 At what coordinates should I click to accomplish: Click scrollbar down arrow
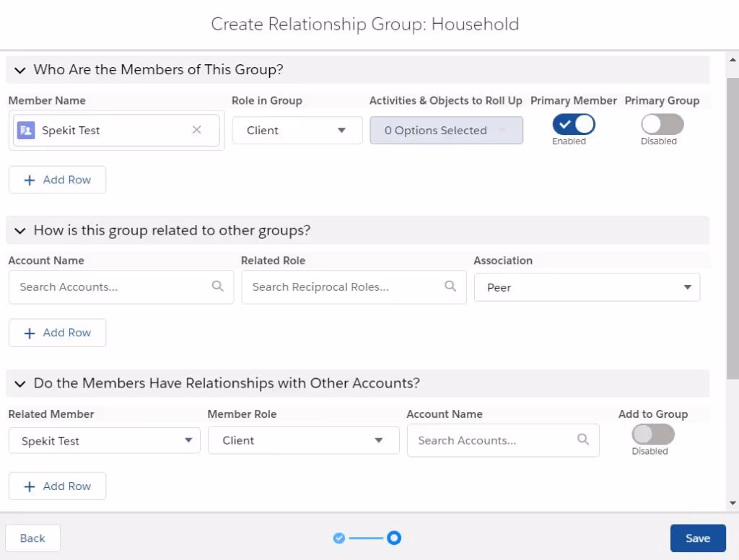pos(733,503)
